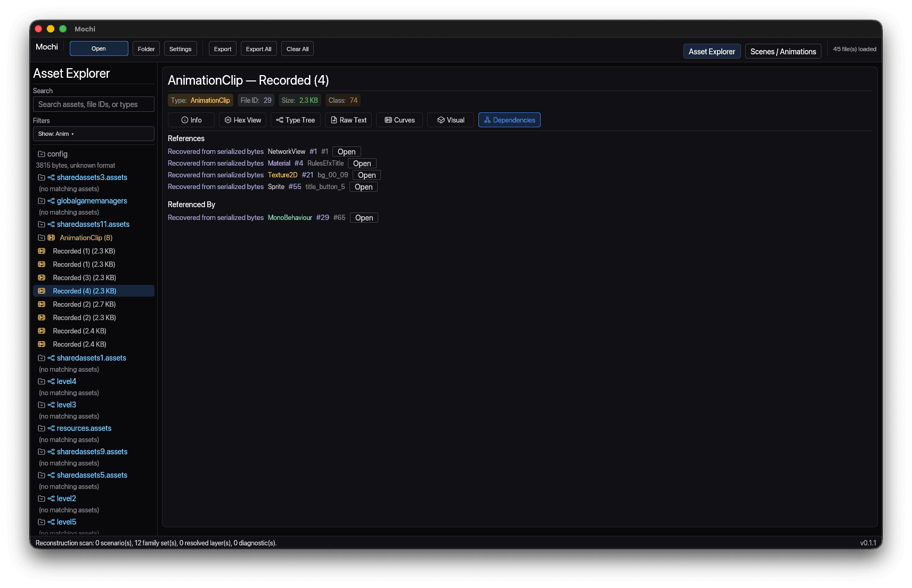This screenshot has height=588, width=912.
Task: Click the Reconstruction scan status text
Action: 156,543
